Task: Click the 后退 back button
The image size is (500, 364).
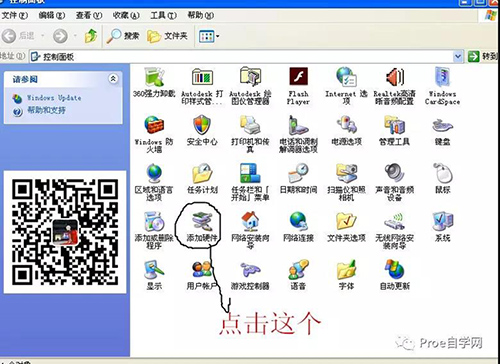Action: click(x=19, y=36)
